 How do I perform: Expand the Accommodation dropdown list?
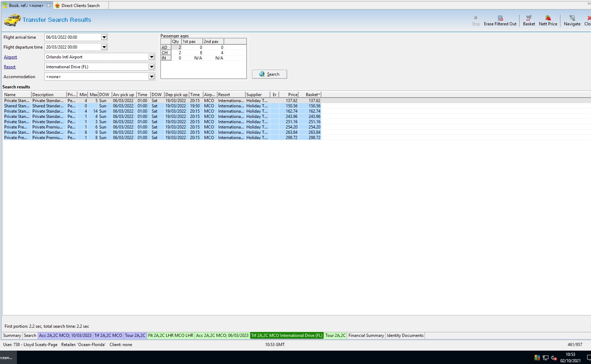click(151, 77)
